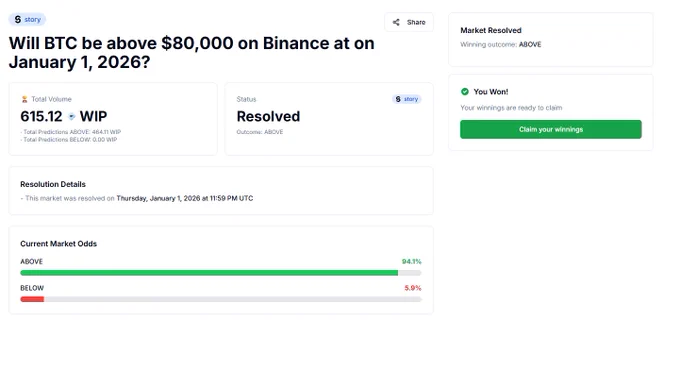680x388 pixels.
Task: Click the trophy icon beside Total Volume
Action: point(25,99)
